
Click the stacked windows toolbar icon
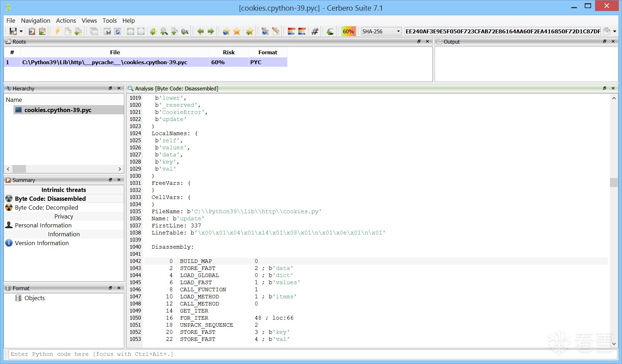[x=94, y=31]
